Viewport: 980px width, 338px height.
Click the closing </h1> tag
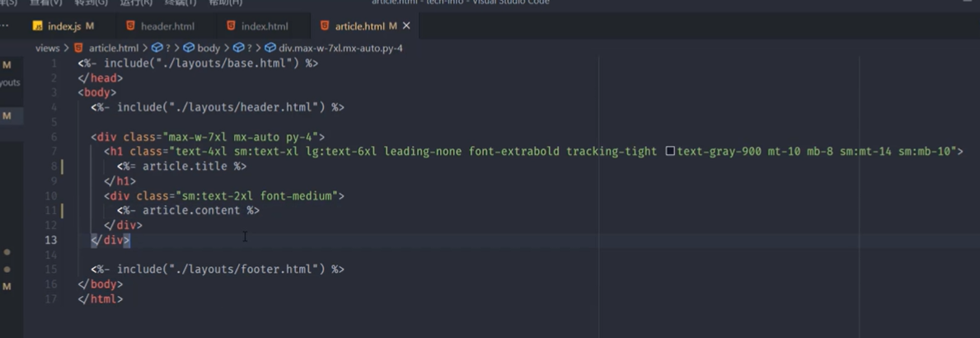coord(120,181)
